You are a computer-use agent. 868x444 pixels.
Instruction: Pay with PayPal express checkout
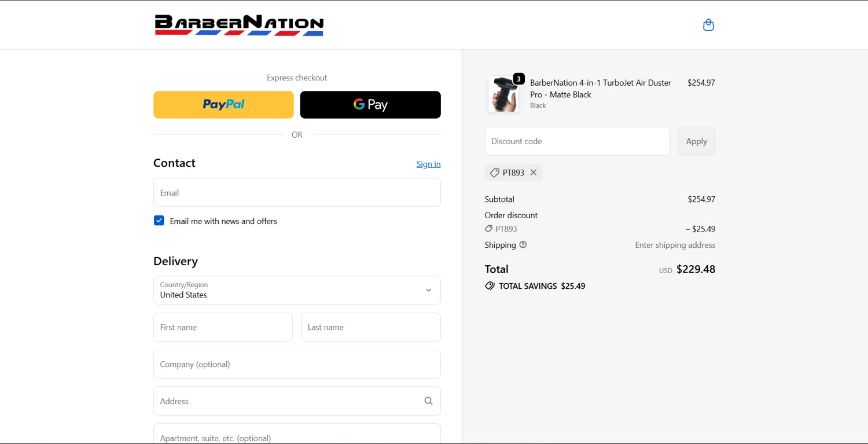click(x=223, y=105)
